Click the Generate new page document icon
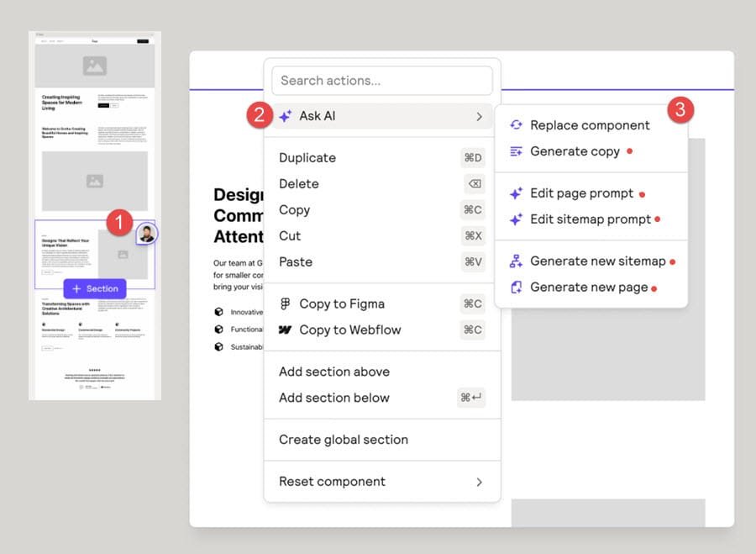The image size is (756, 554). point(516,288)
